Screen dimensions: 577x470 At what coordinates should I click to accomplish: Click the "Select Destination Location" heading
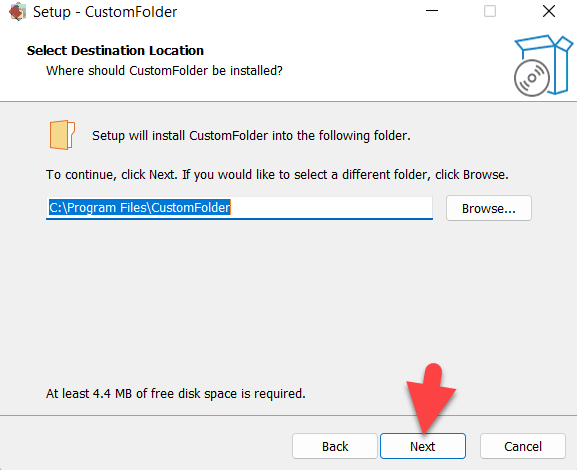click(x=115, y=50)
